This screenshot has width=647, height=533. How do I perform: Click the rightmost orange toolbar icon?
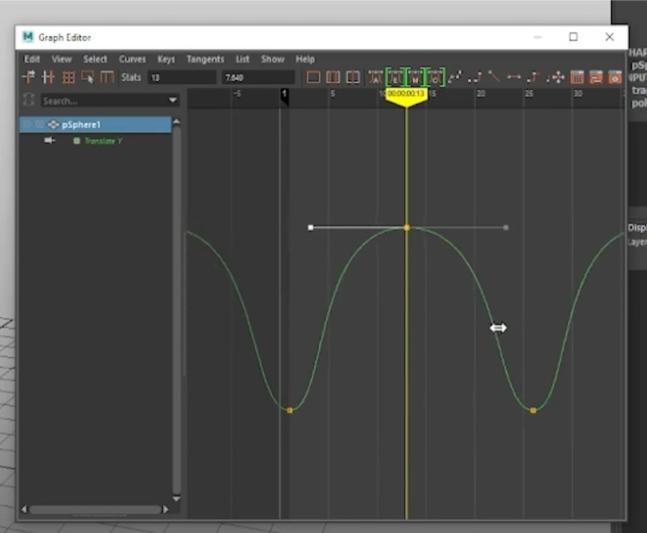pyautogui.click(x=615, y=77)
